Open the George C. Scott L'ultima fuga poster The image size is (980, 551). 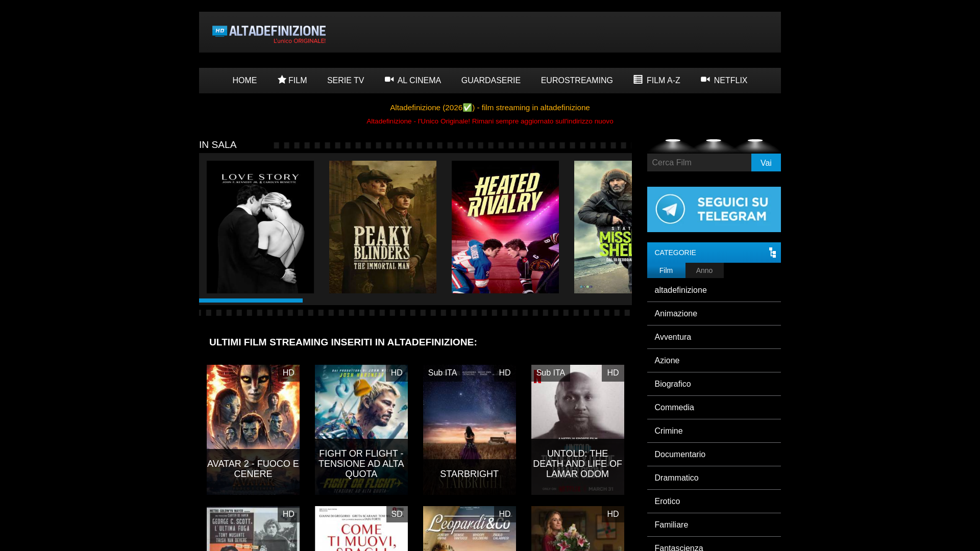(x=253, y=529)
